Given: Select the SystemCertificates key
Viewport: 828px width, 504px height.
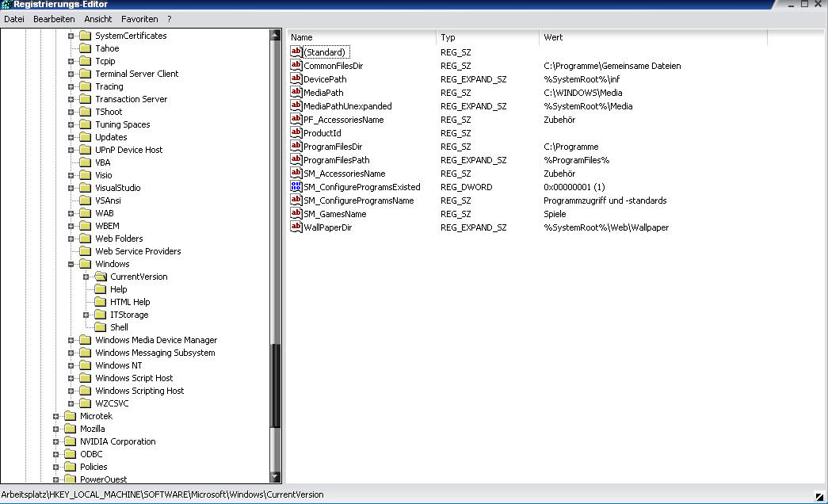Looking at the screenshot, I should pyautogui.click(x=131, y=36).
